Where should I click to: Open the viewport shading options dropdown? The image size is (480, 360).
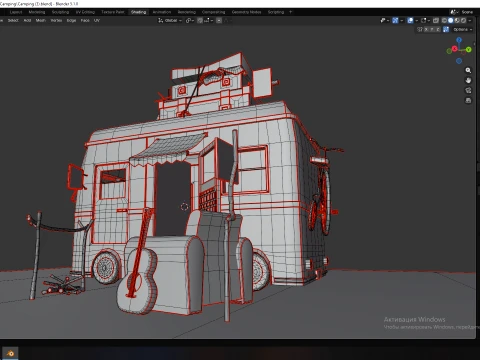(470, 20)
